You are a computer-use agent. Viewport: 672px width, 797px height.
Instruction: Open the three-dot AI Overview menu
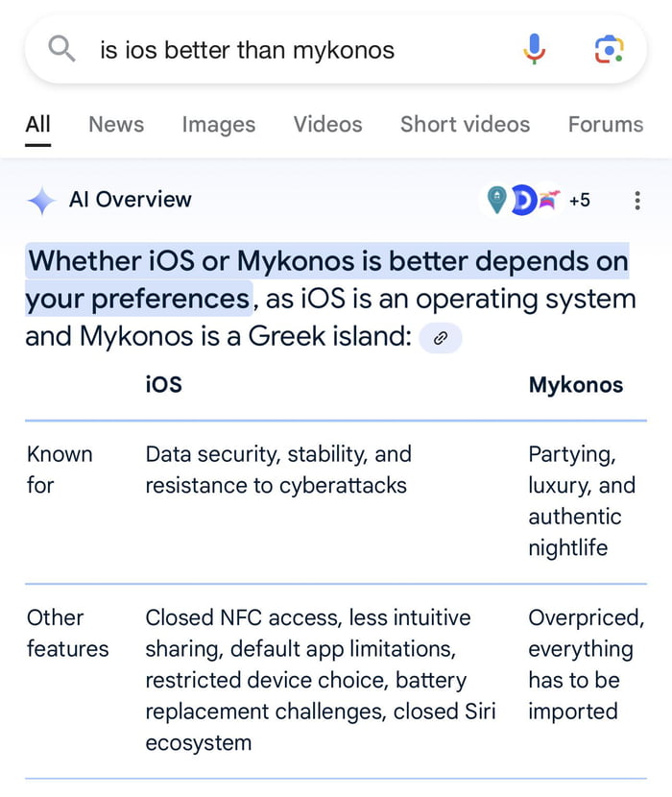(636, 201)
